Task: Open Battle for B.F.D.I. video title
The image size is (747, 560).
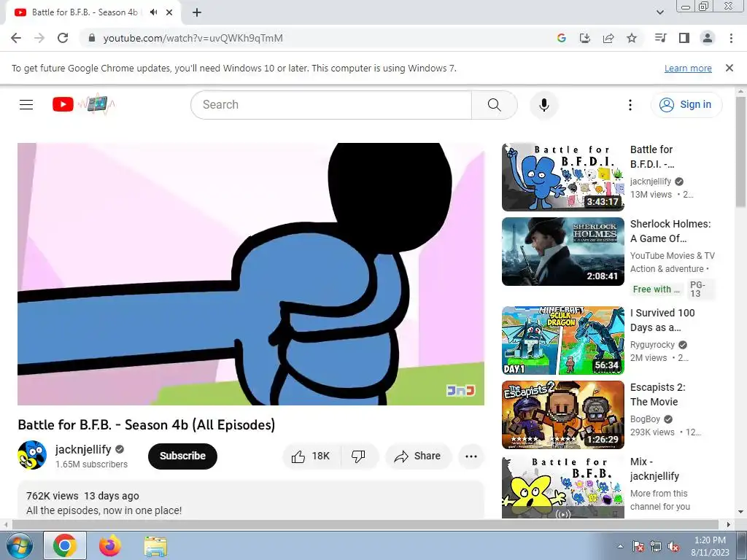Action: pos(652,157)
